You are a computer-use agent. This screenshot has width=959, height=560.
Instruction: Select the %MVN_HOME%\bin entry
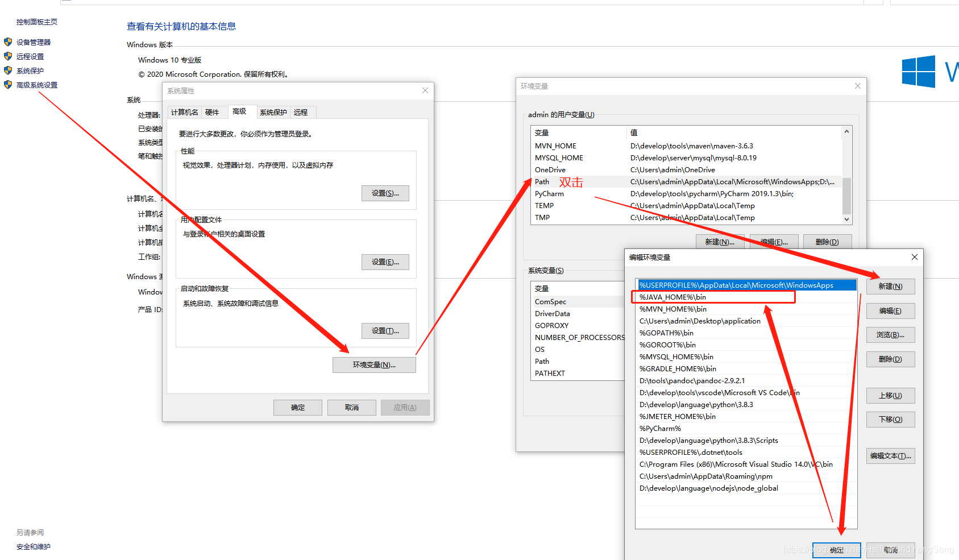point(746,309)
